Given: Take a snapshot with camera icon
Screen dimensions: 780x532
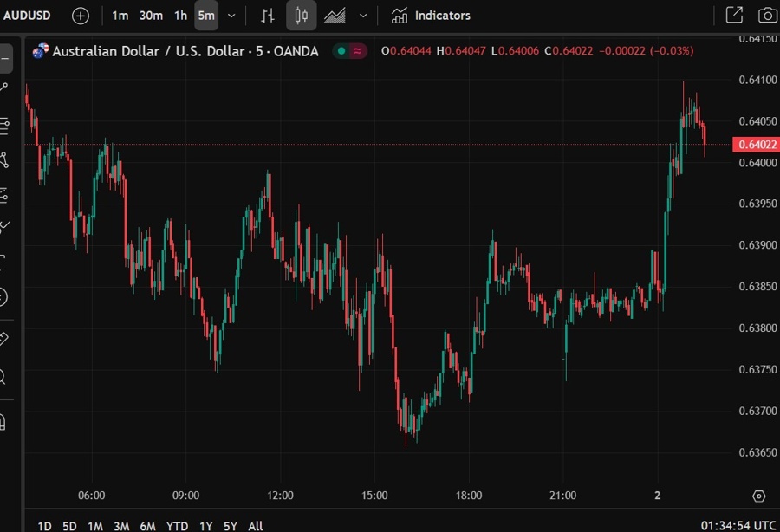Looking at the screenshot, I should (768, 15).
